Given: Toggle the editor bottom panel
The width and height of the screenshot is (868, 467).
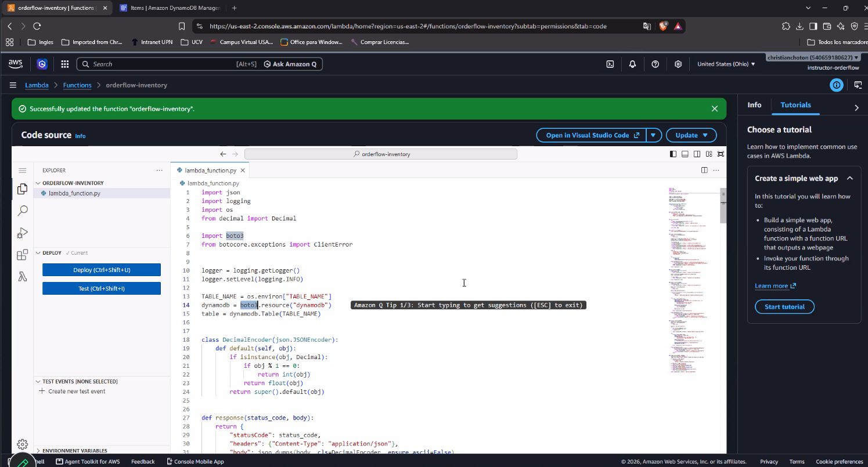Looking at the screenshot, I should pos(685,154).
